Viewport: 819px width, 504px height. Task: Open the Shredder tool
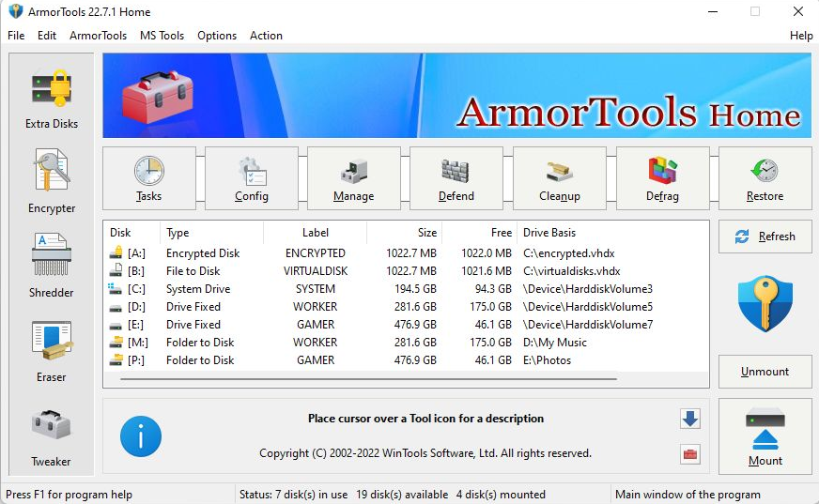[52, 266]
